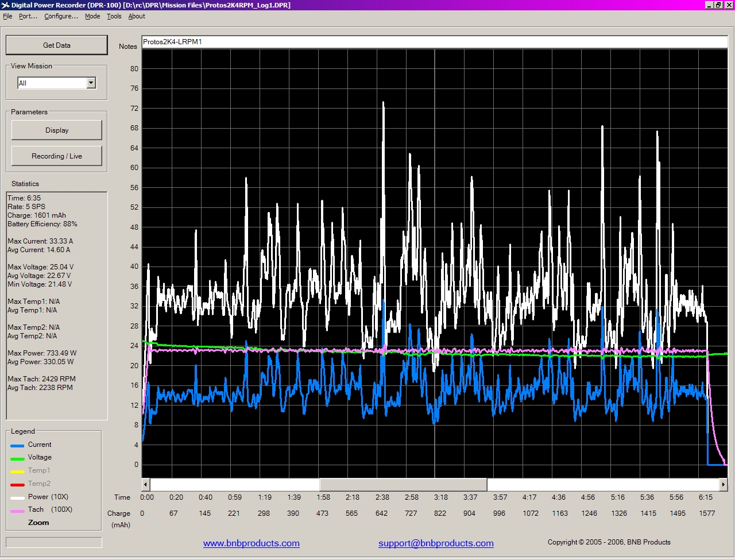This screenshot has width=735, height=560.
Task: Click the green Voltage legend swatch
Action: coord(17,458)
